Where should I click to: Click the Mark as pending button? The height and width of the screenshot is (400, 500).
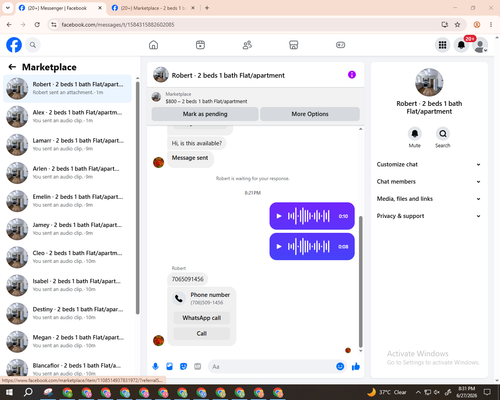205,114
